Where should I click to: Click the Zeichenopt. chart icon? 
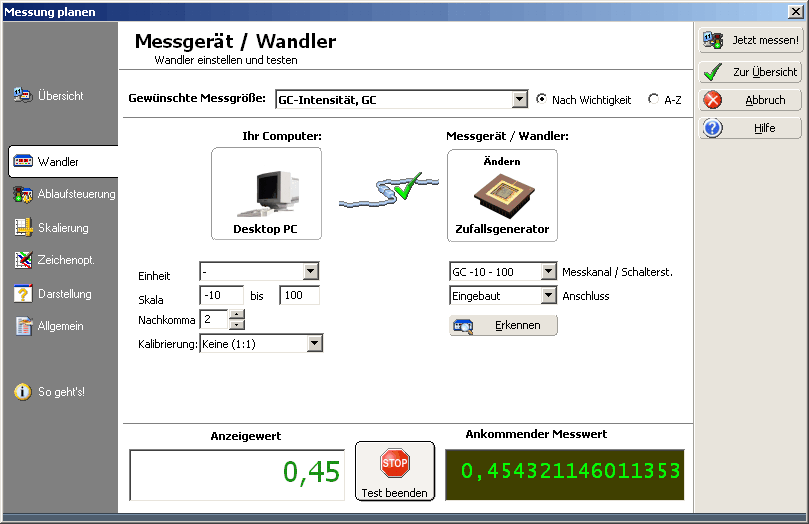point(23,260)
